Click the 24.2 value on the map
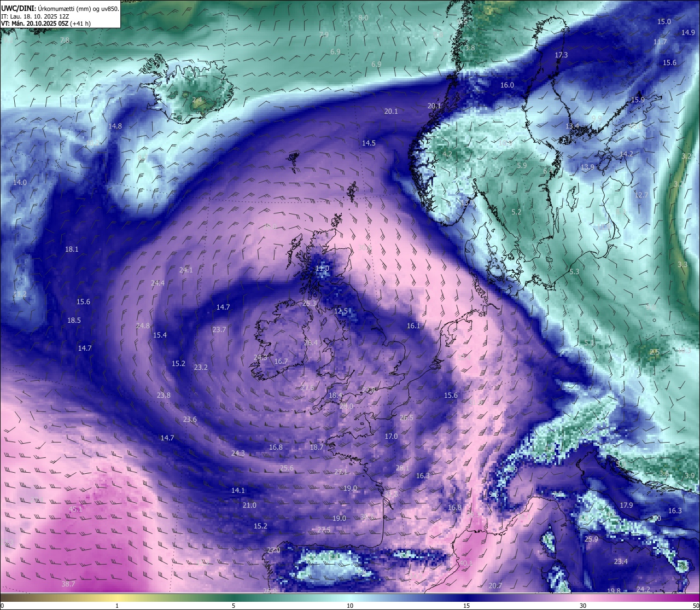Viewport: 700px width, 610px height. click(x=643, y=590)
